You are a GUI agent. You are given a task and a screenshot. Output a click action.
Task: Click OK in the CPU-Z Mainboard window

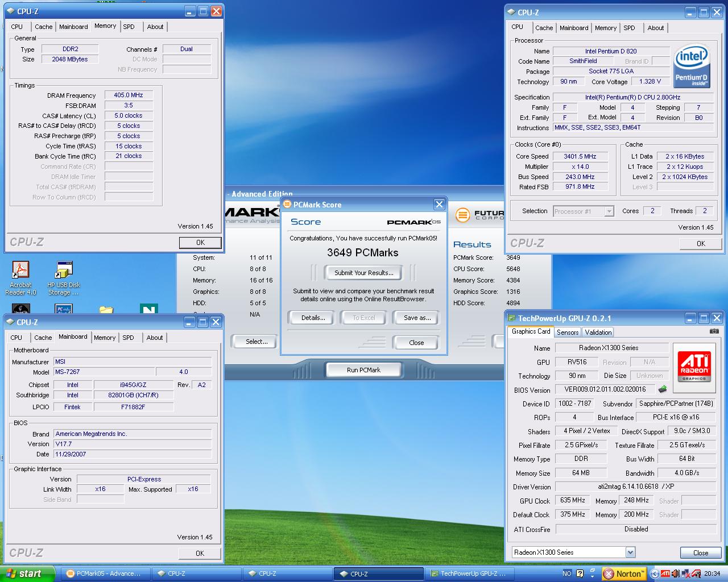200,553
